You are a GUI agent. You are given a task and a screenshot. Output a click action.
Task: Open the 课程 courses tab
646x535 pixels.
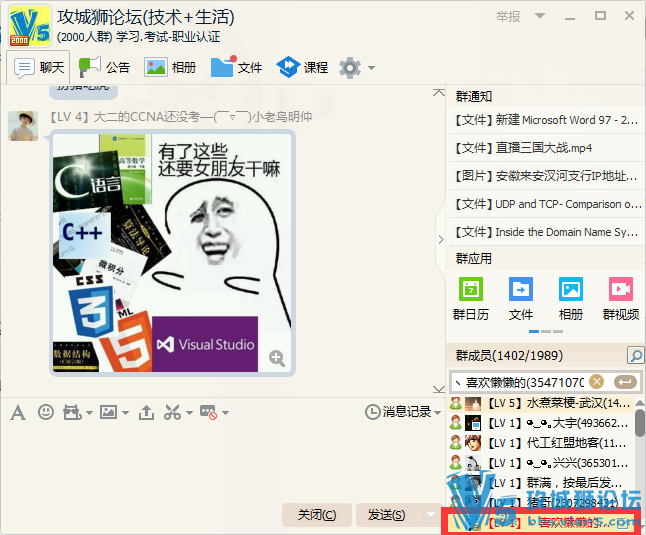(x=302, y=67)
